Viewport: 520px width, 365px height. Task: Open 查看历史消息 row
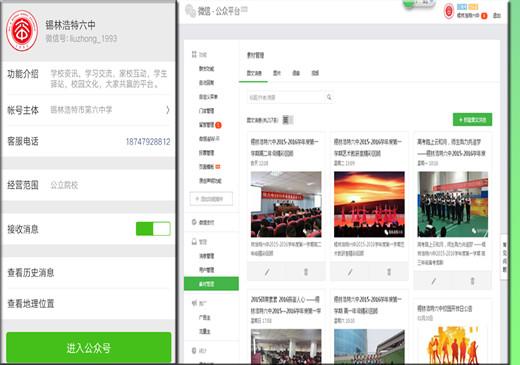coord(88,273)
